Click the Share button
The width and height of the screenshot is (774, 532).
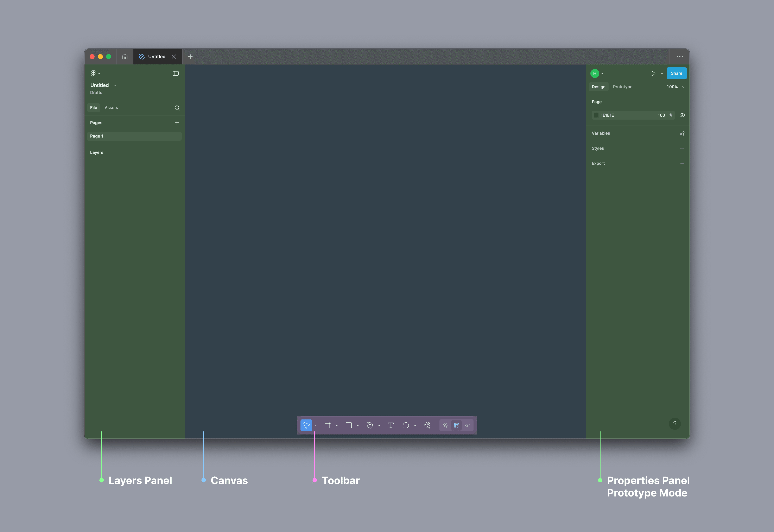pyautogui.click(x=676, y=73)
